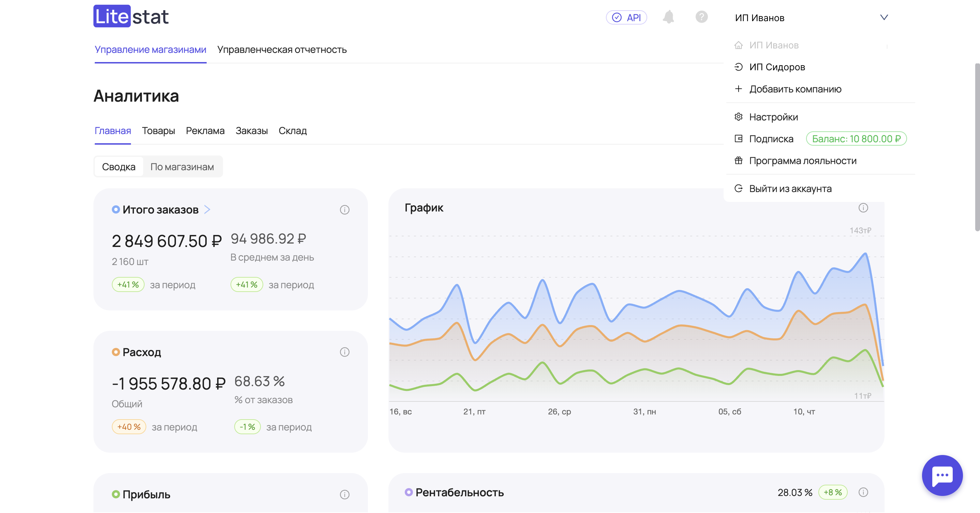Click the logout icon
The image size is (980, 513).
click(x=739, y=189)
